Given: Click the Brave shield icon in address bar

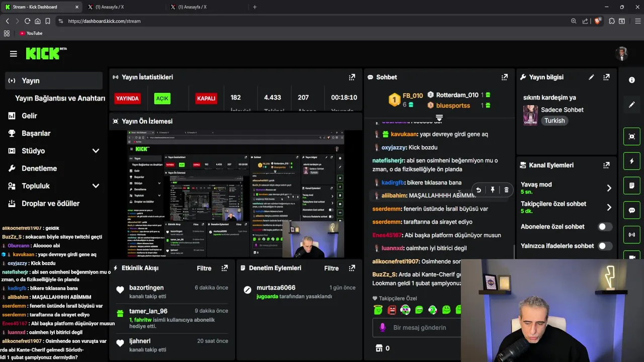Looking at the screenshot, I should coord(598,21).
